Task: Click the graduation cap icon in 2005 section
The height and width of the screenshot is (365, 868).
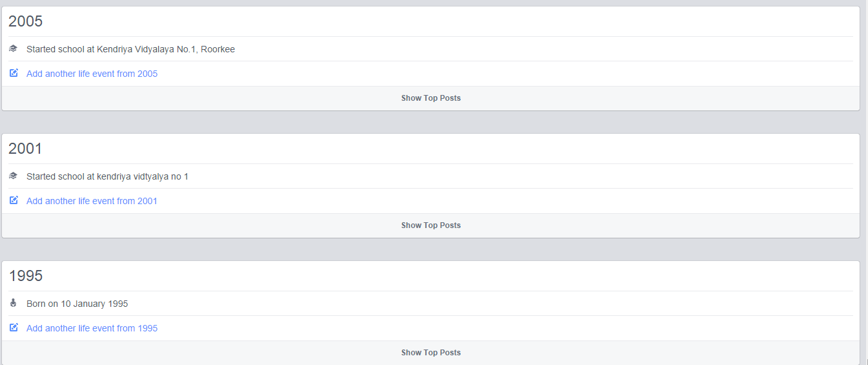Action: tap(13, 48)
